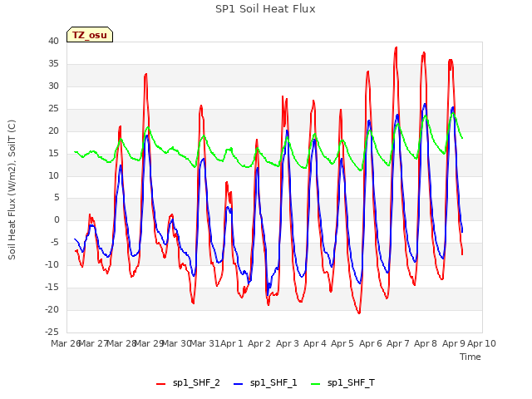Click the Apr 1 x-axis tick label
Viewport: 532px width, 399px height.
coord(232,343)
